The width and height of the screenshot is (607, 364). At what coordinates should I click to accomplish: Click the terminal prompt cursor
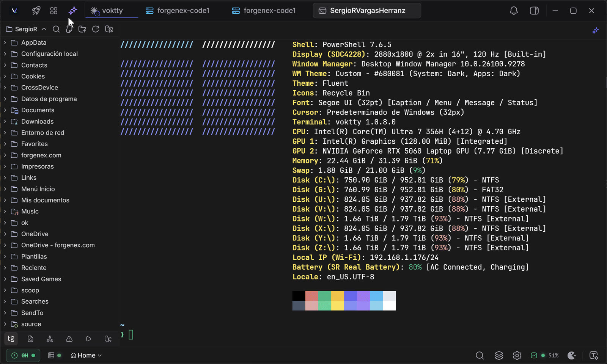pos(131,334)
